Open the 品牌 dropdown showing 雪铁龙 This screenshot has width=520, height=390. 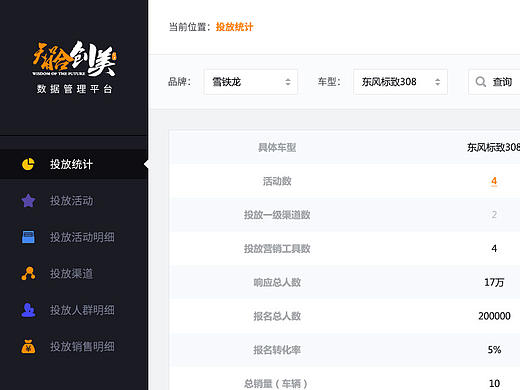pos(251,82)
